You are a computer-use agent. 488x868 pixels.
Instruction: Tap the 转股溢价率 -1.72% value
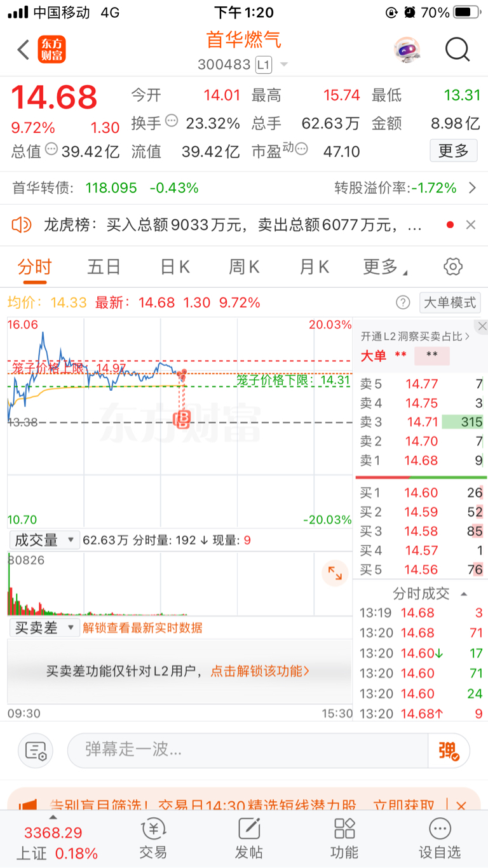click(x=434, y=187)
